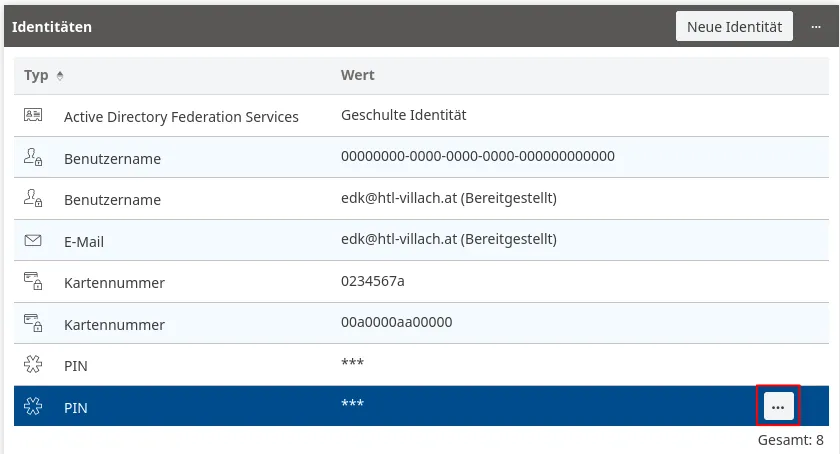Select the 0234567a card number value
The height and width of the screenshot is (454, 840).
click(x=372, y=281)
